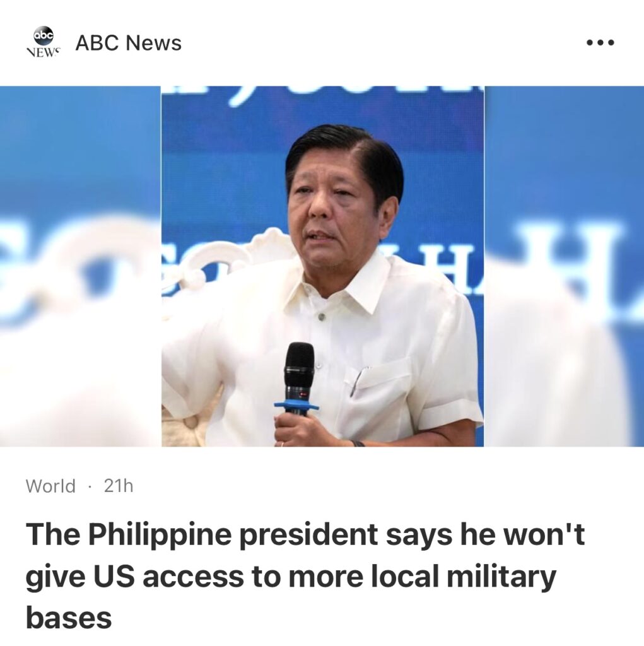Viewport: 644px width, 646px height.
Task: Click the blurred left side of banner
Action: point(81,266)
